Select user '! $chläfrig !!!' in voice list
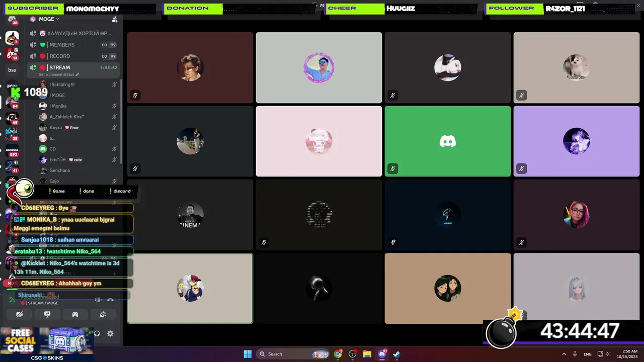This screenshot has height=362, width=644. click(78, 84)
